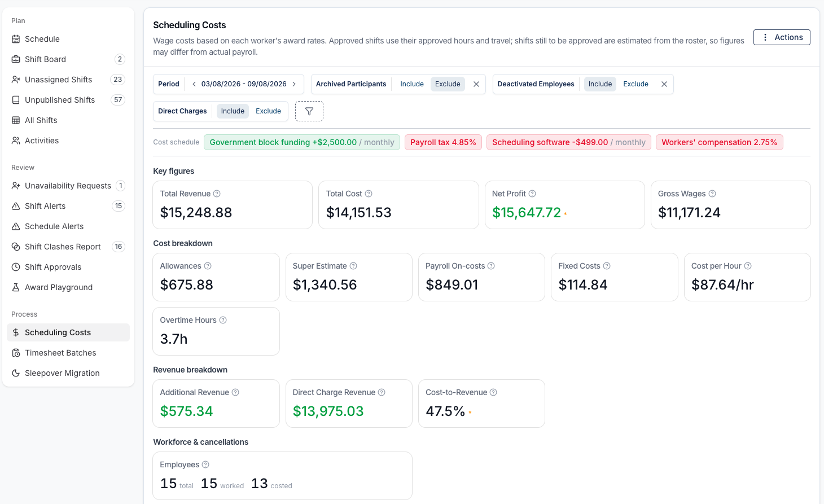Click the info icon next to Overtime Hours
824x504 pixels.
[x=223, y=320]
